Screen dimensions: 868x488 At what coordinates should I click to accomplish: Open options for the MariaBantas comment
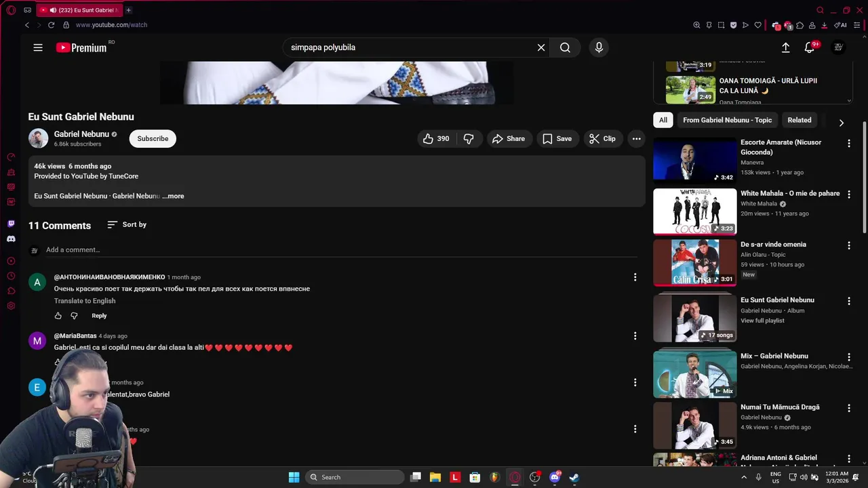[635, 336]
